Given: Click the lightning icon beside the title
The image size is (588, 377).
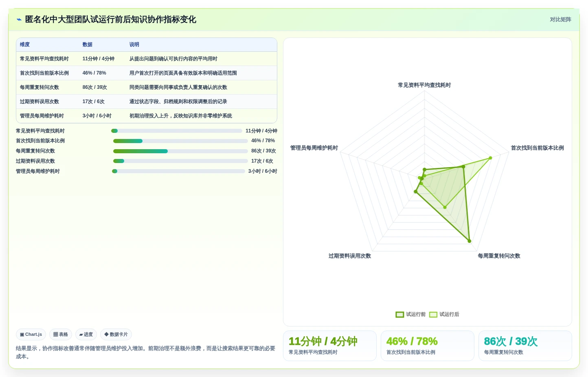Looking at the screenshot, I should [x=19, y=20].
